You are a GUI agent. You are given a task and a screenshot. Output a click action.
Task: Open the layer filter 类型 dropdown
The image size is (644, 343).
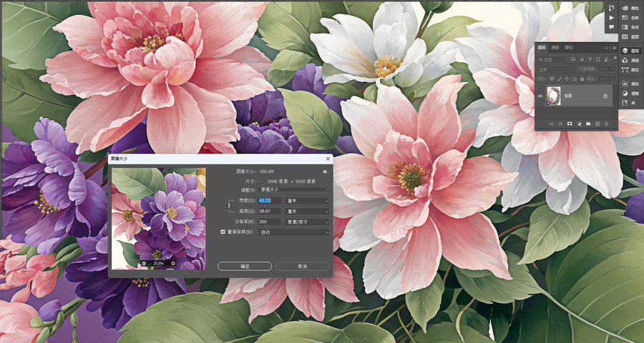pyautogui.click(x=551, y=59)
